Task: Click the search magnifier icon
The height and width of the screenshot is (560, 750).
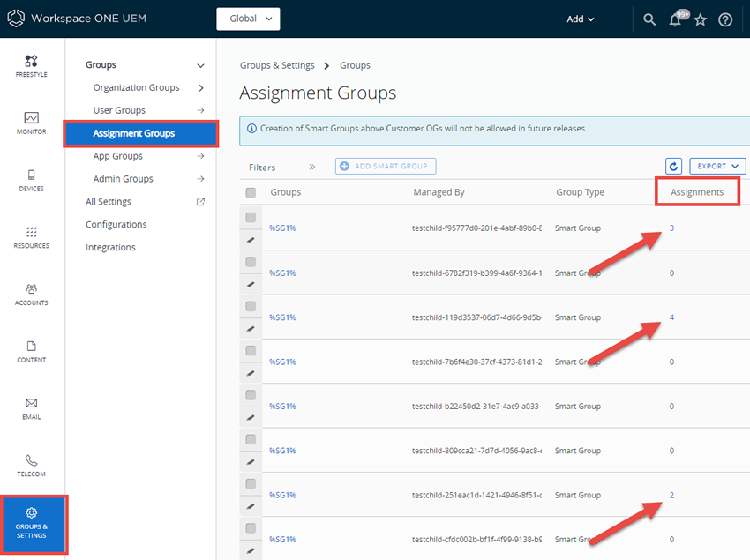Action: (x=649, y=19)
